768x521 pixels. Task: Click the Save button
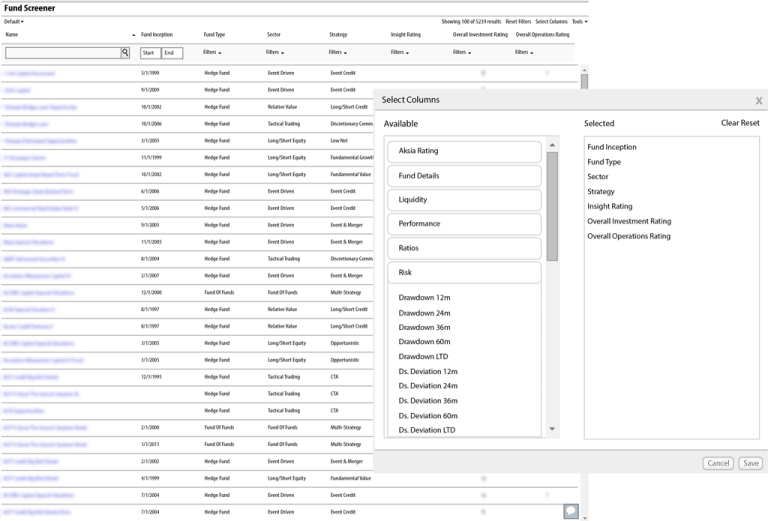pos(750,463)
